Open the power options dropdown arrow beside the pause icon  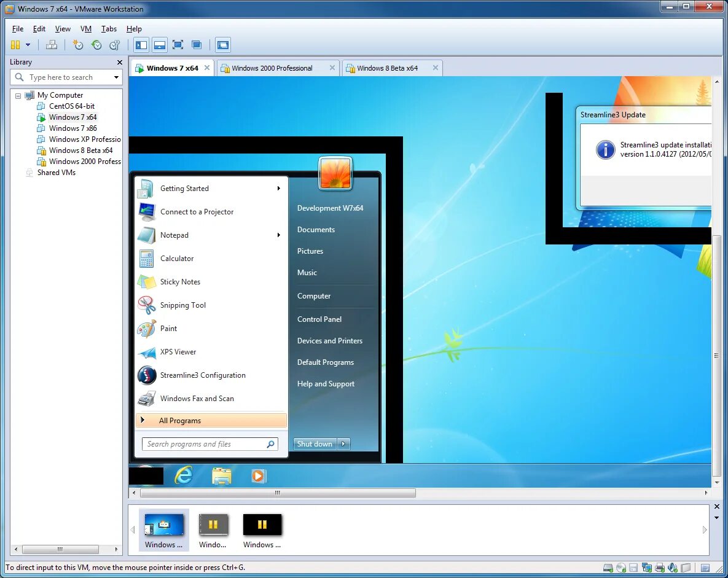28,45
